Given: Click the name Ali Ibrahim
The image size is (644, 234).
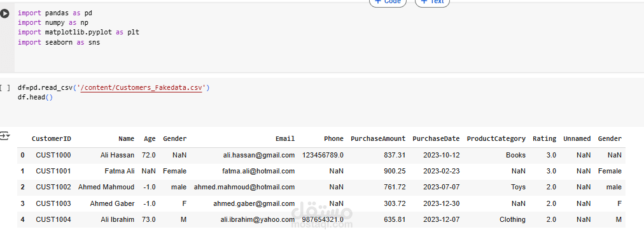Looking at the screenshot, I should [118, 219].
